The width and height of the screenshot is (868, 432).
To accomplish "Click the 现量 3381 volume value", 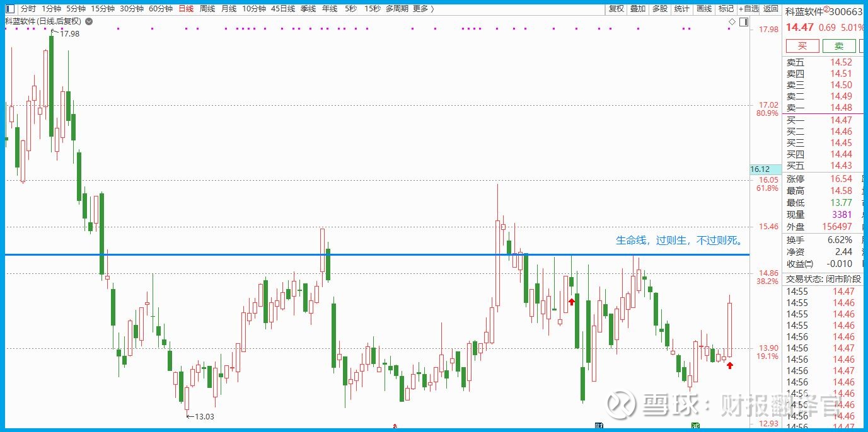I will [842, 215].
